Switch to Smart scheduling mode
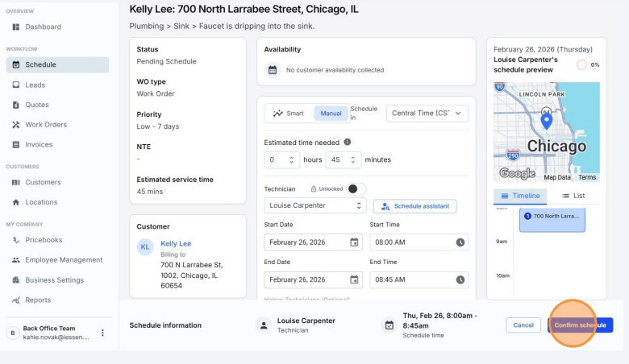The height and width of the screenshot is (364, 629). 289,114
